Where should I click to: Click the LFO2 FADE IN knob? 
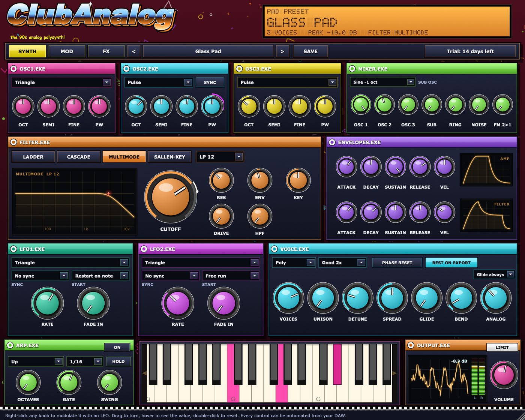[x=223, y=303]
